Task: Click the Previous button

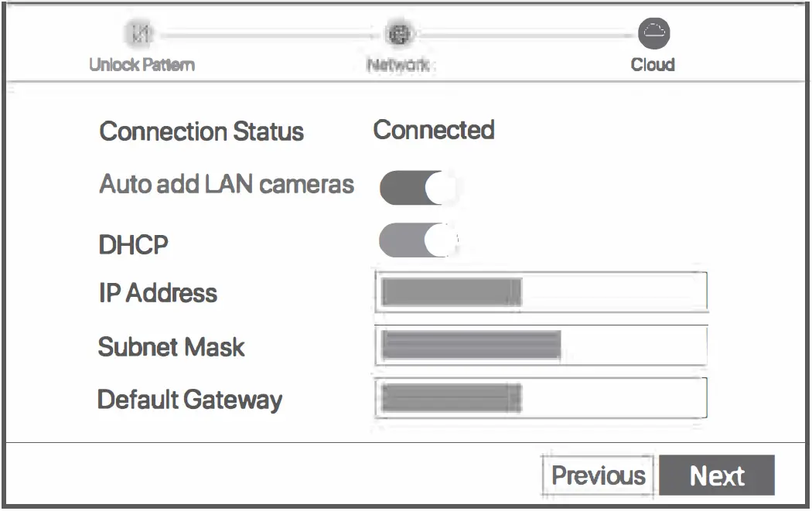Action: point(598,475)
